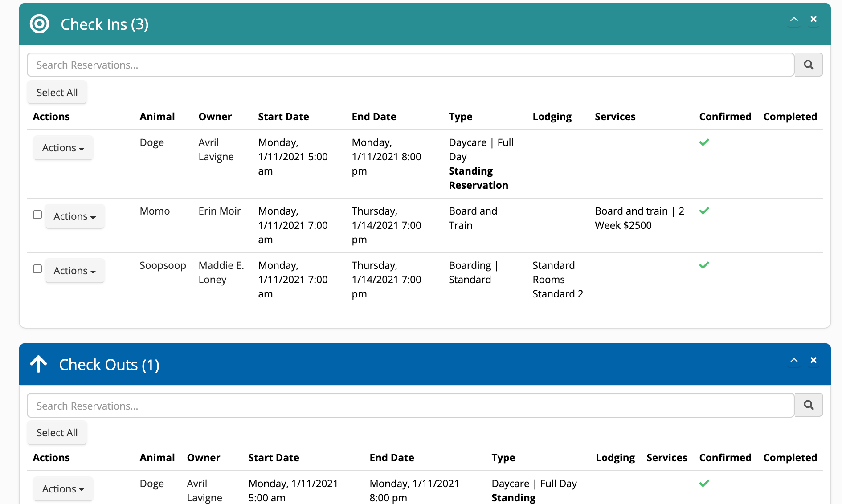Open the Actions dropdown for Momo
The height and width of the screenshot is (504, 842).
point(74,216)
